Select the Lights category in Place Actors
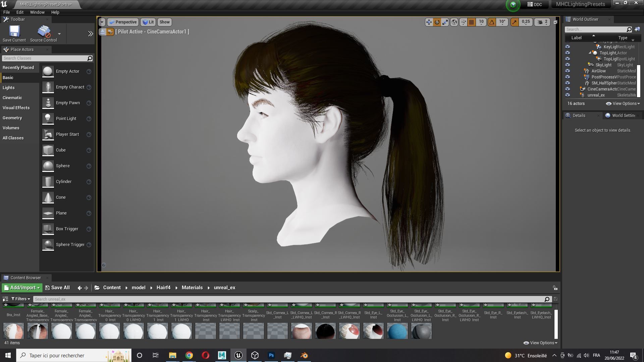 19,88
